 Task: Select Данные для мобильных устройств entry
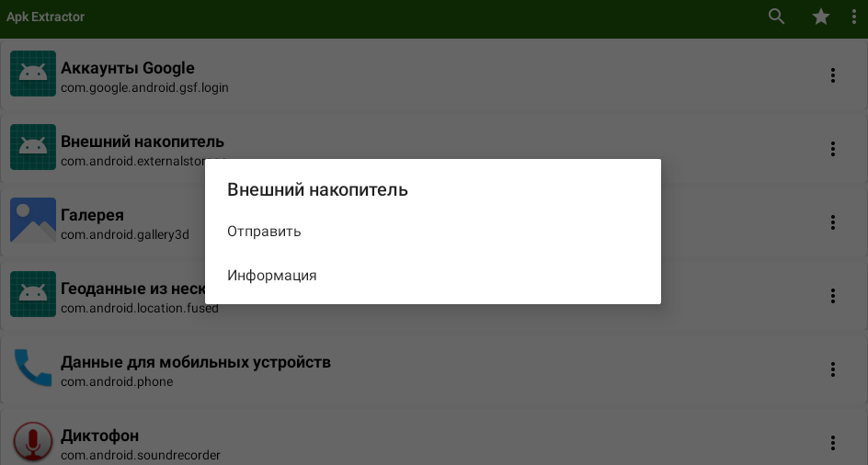pyautogui.click(x=196, y=363)
